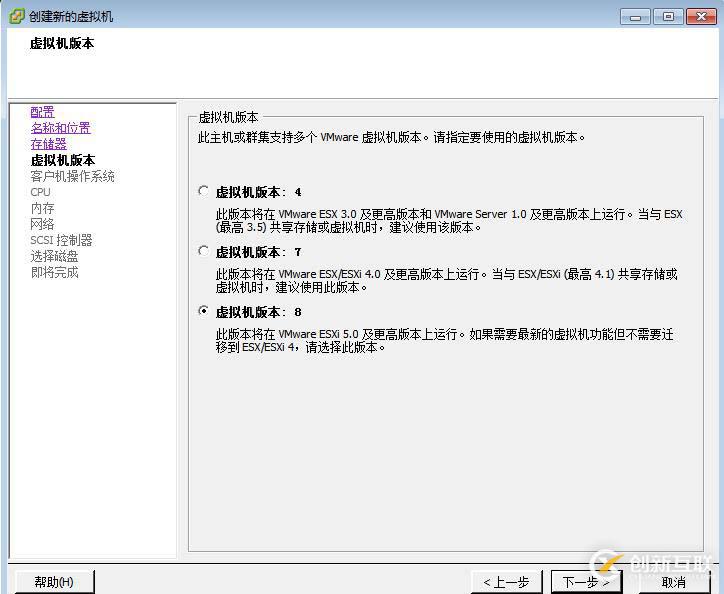Click the current 虚拟机版本 sidebar step
The width and height of the screenshot is (724, 594).
click(x=62, y=160)
